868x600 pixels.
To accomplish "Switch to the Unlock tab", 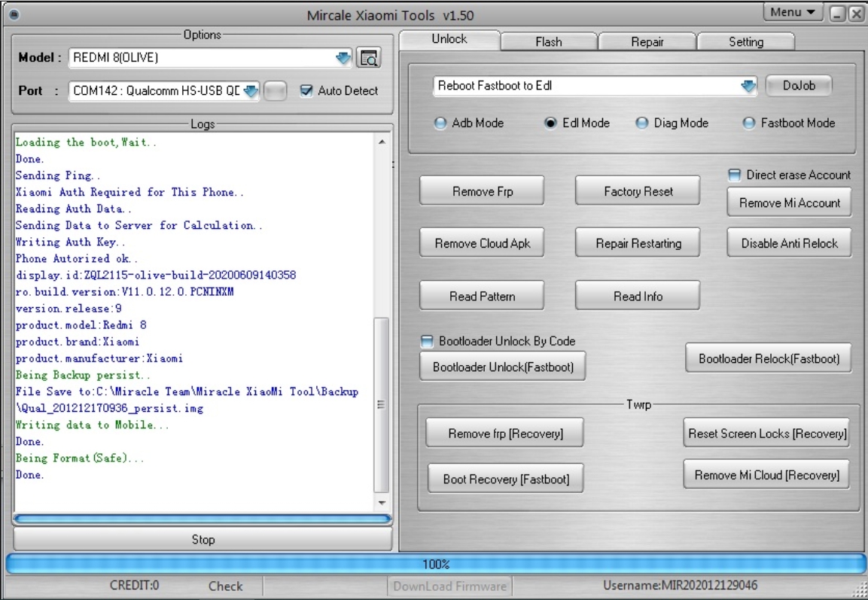I will click(x=449, y=39).
